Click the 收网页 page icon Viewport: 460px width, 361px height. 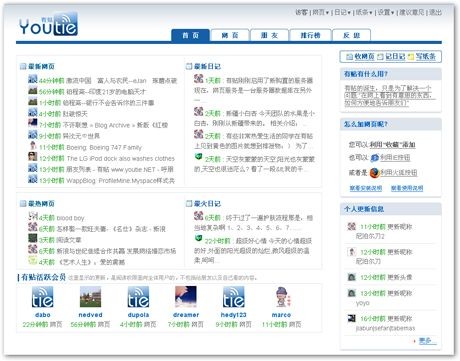(349, 57)
